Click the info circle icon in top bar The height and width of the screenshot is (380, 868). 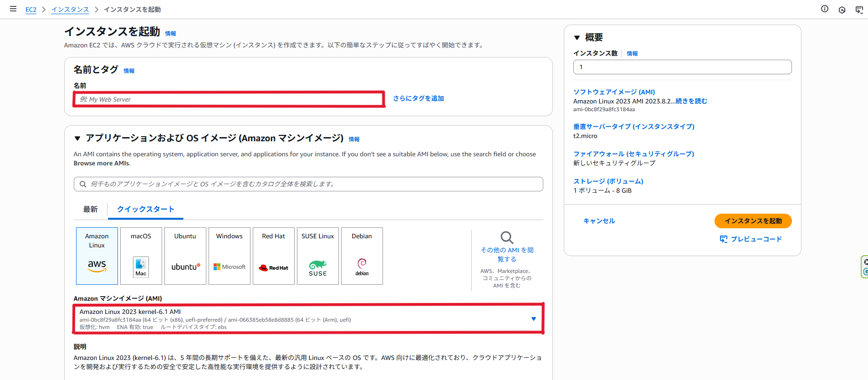coord(825,9)
